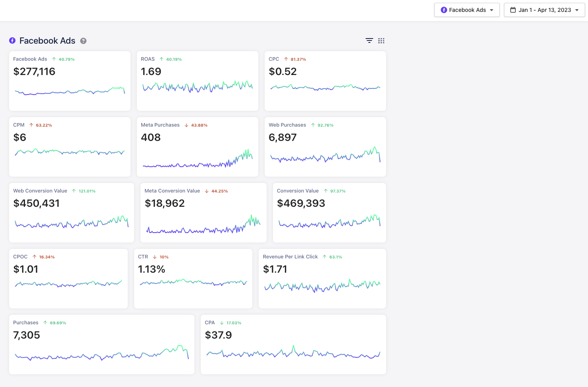Select the Facebook Ads spend $277,116 value
Viewport: 588px width, 387px height.
point(34,71)
